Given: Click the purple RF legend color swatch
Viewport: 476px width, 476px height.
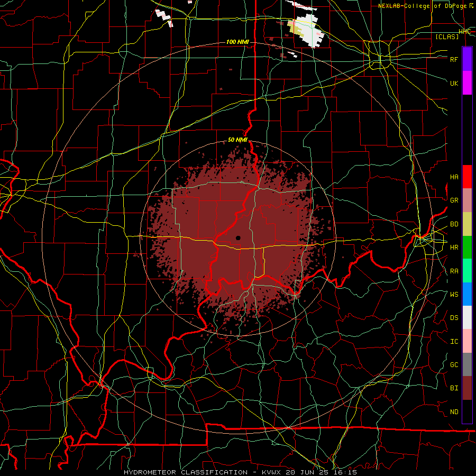Looking at the screenshot, I should 467,59.
